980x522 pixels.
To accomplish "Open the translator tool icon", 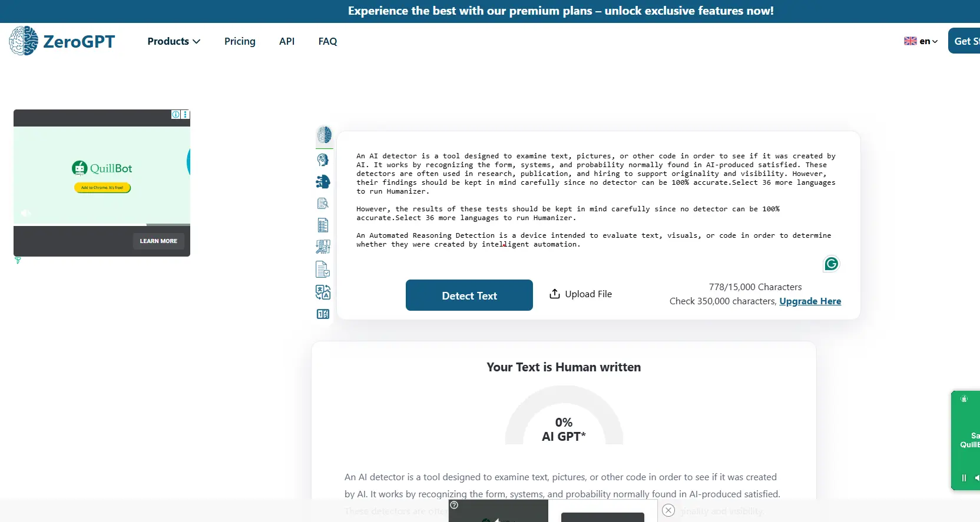I will tap(323, 292).
